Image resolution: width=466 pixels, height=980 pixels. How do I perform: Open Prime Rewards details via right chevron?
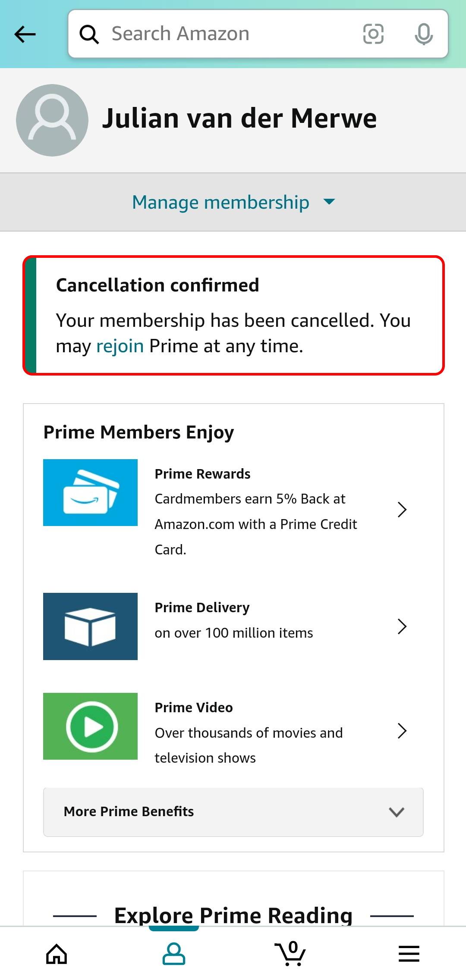402,510
